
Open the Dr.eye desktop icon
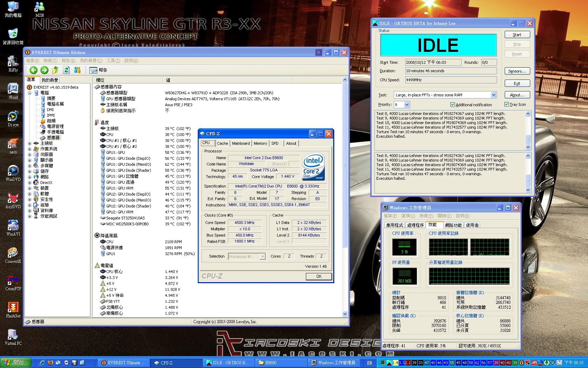13,118
